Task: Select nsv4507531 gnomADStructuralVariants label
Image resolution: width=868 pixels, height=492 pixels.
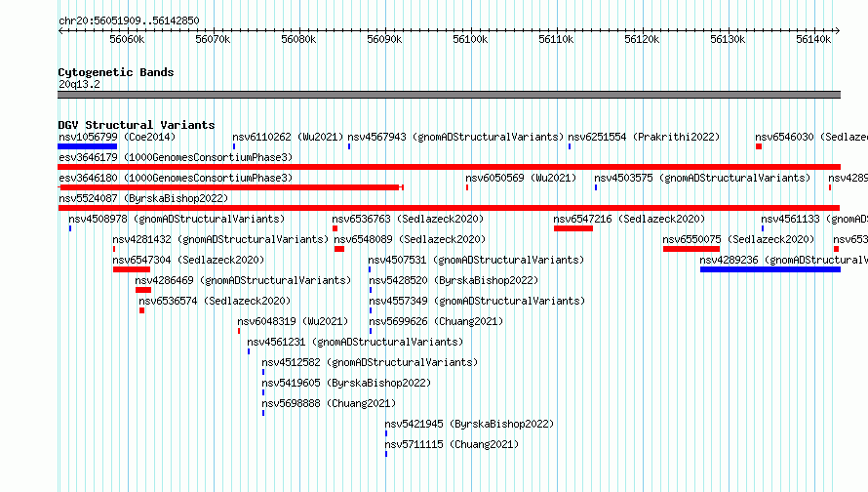Action: 476,260
